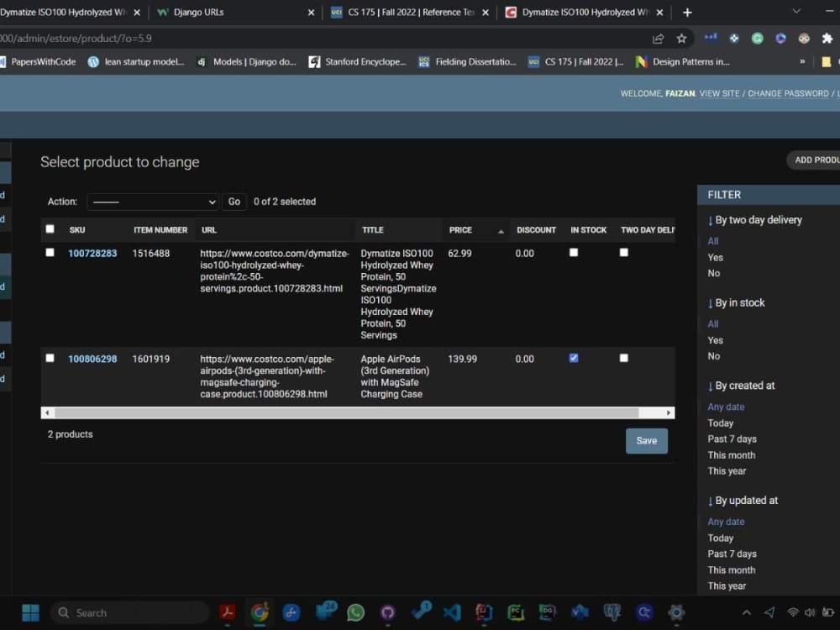Launch Visual Studio Code from the taskbar
The image size is (840, 630).
click(x=451, y=612)
